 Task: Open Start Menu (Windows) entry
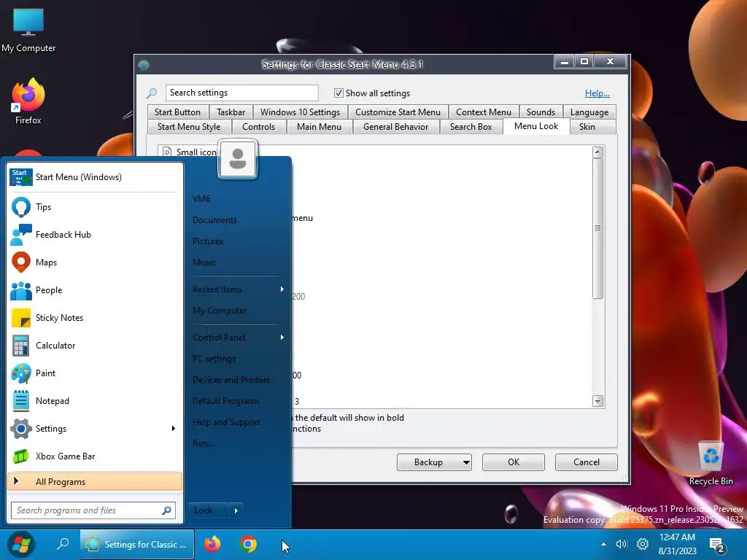95,177
